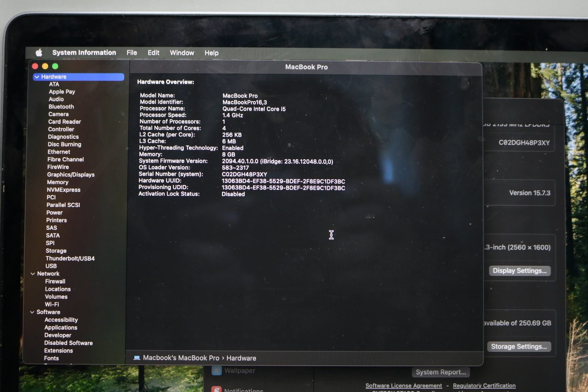588x392 pixels.
Task: Collapse the Software section chevron
Action: [33, 312]
